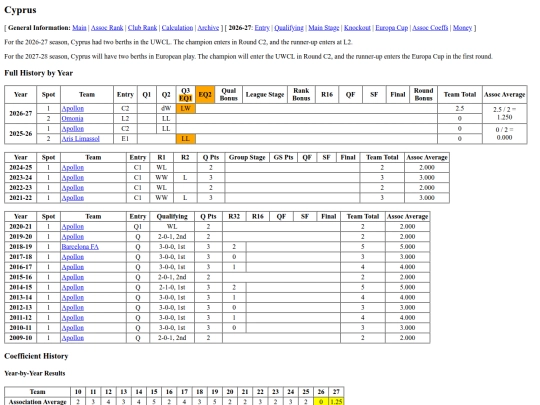This screenshot has width=540, height=405.
Task: Click Apollon link in 2012-13 row
Action: [73, 308]
